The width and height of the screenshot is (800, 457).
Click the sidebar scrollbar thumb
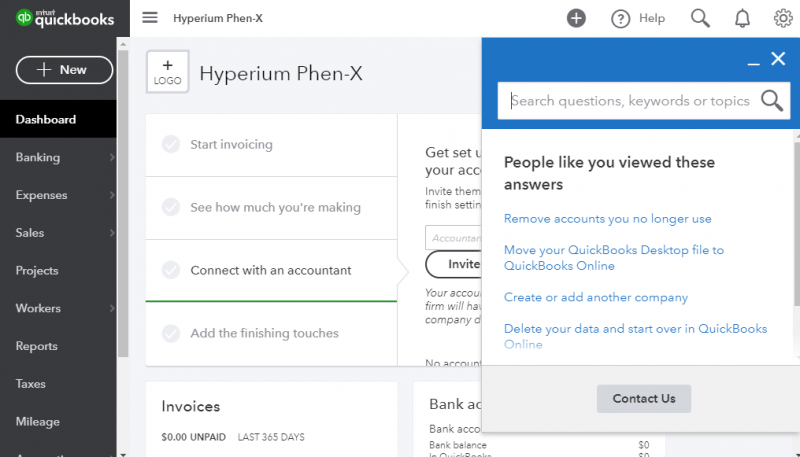click(x=123, y=203)
